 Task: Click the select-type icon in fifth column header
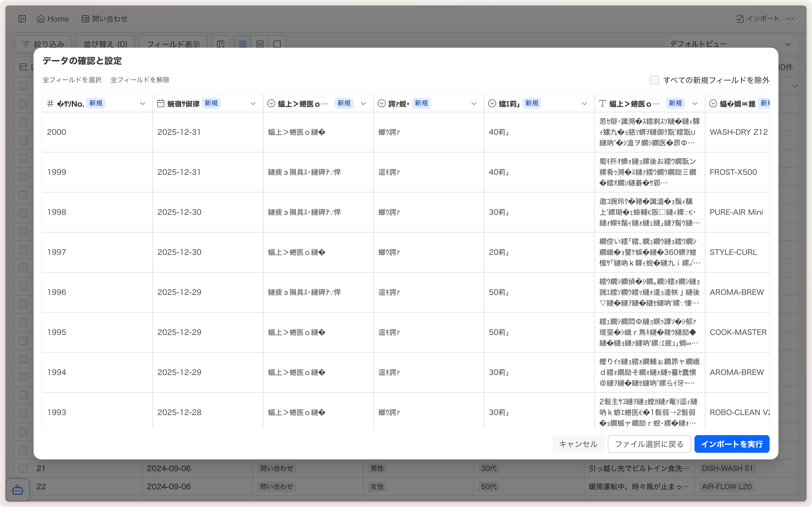(x=492, y=104)
